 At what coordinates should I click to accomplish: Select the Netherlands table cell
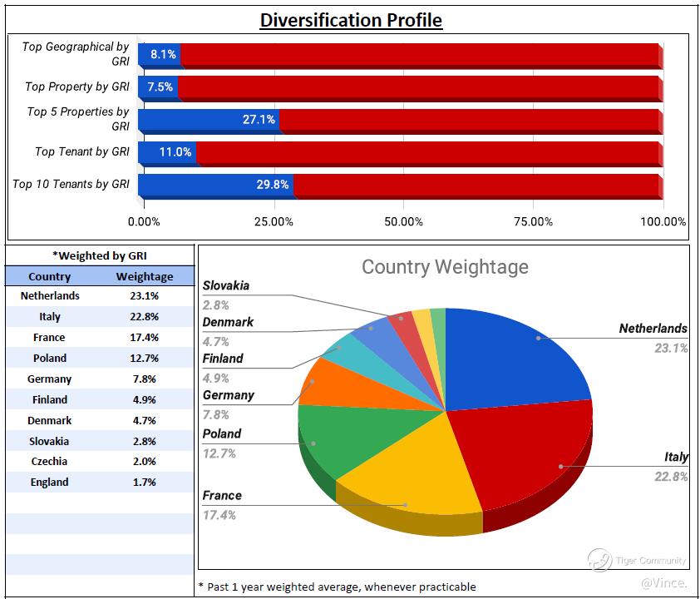pyautogui.click(x=50, y=295)
